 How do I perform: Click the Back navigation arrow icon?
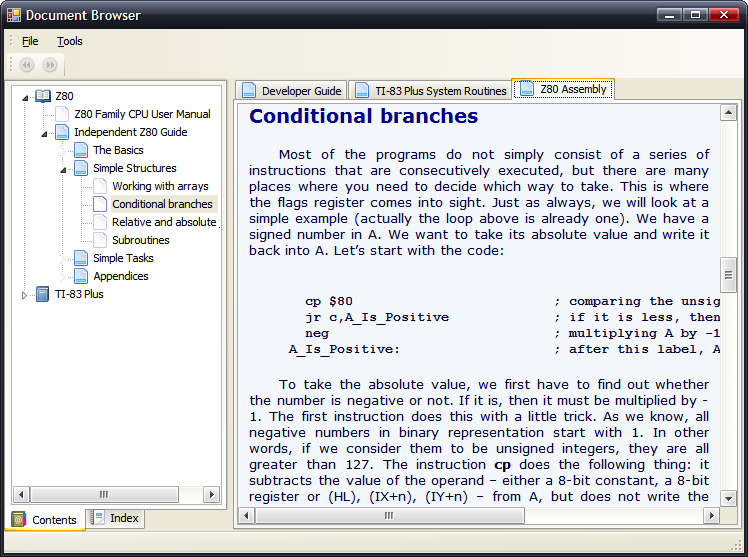(27, 65)
